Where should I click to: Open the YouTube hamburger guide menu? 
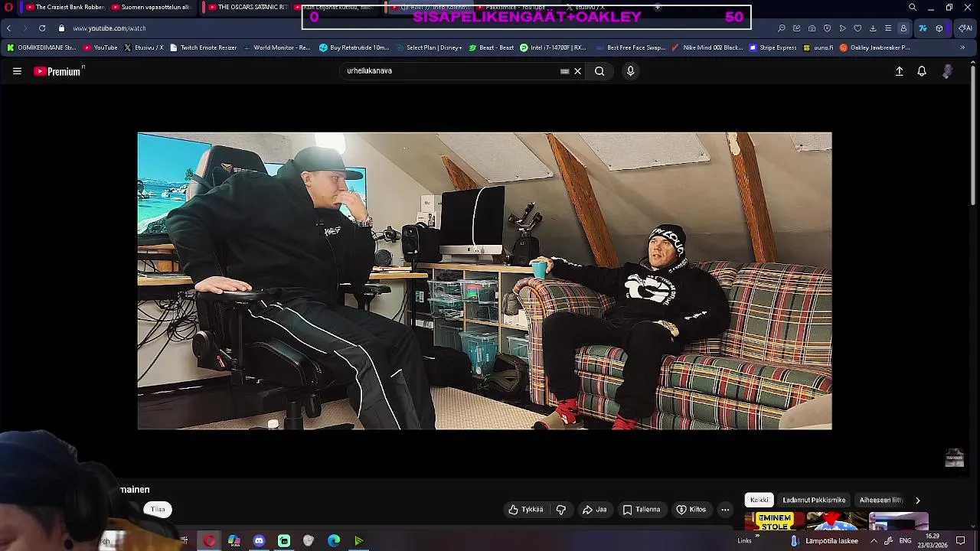[17, 71]
